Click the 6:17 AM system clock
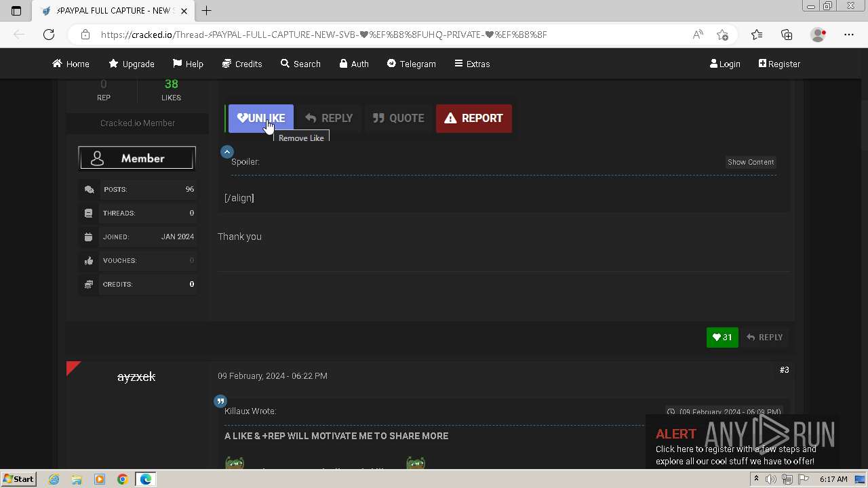This screenshot has height=488, width=868. (833, 479)
